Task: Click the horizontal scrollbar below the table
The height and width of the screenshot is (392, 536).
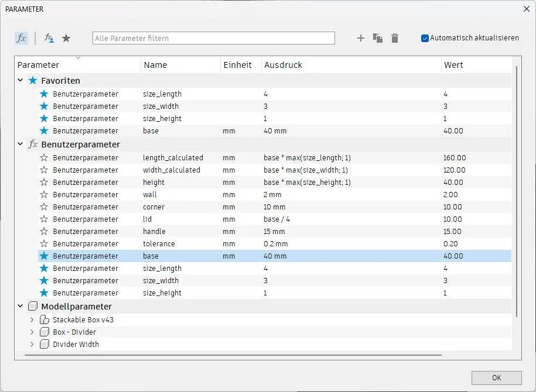Action: [x=233, y=355]
